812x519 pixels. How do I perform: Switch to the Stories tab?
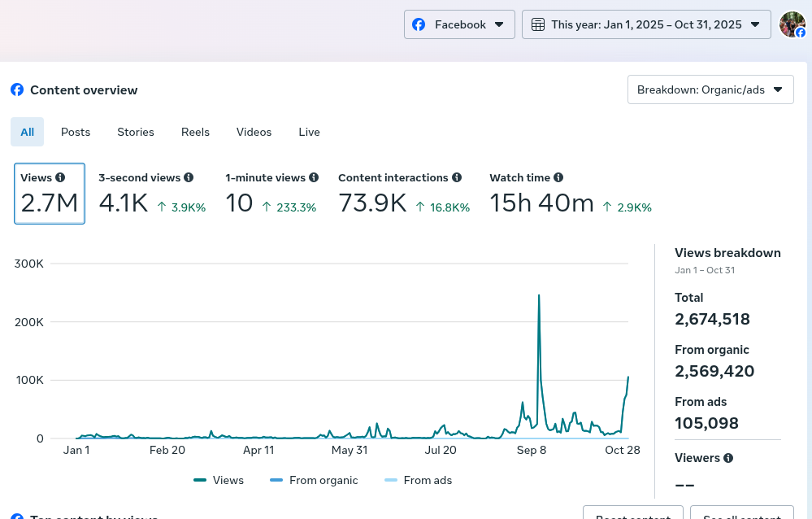click(136, 132)
